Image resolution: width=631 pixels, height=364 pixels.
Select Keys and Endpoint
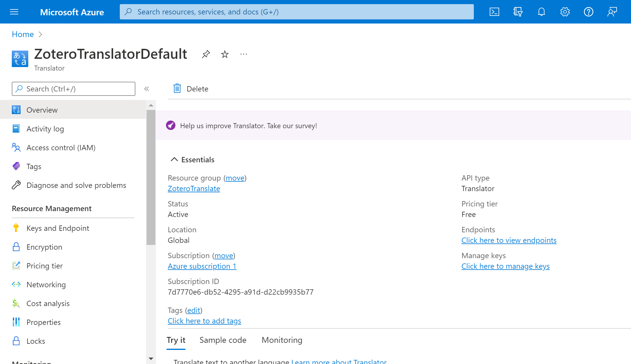(x=58, y=228)
